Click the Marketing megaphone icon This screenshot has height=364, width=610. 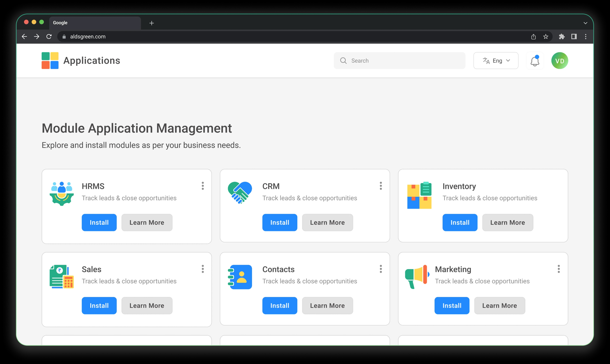click(x=417, y=276)
